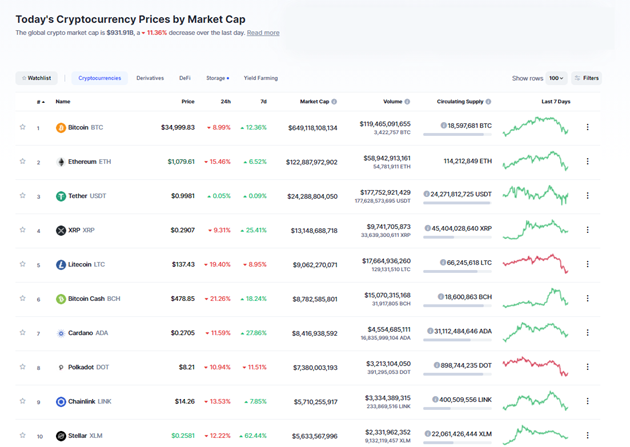Image resolution: width=630 pixels, height=447 pixels.
Task: Click the Polkadot coin logo icon
Action: coord(61,367)
